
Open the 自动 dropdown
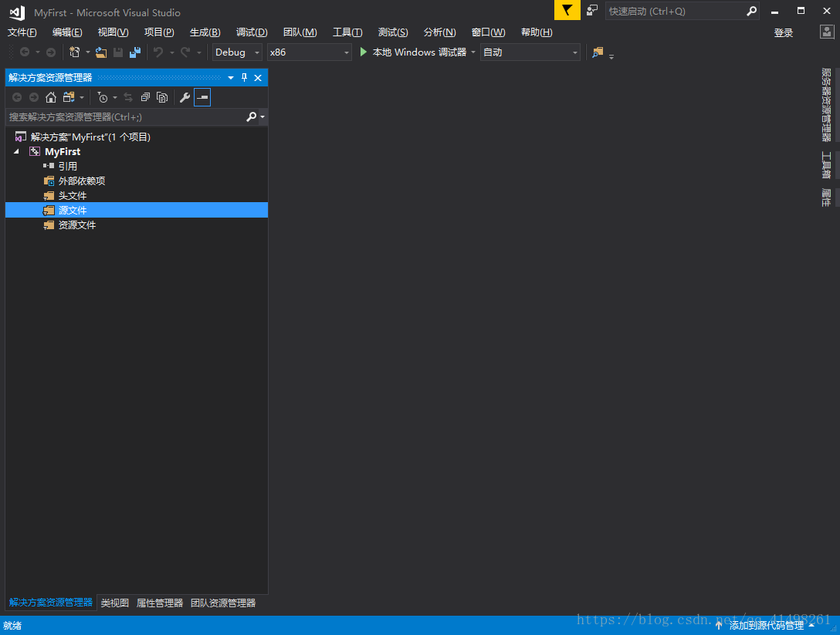[x=530, y=52]
